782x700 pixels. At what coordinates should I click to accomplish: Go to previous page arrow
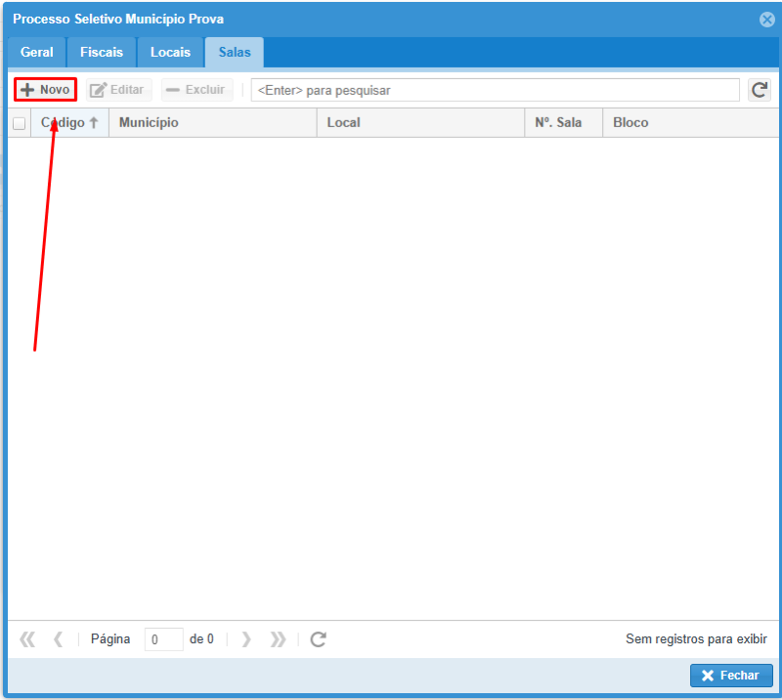click(58, 639)
